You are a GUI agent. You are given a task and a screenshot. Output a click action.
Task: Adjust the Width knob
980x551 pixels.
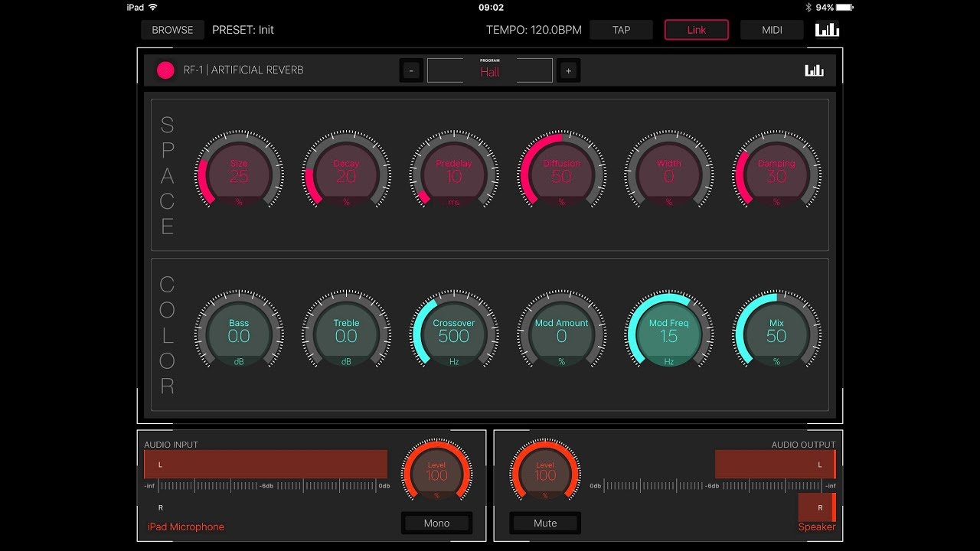coord(668,175)
